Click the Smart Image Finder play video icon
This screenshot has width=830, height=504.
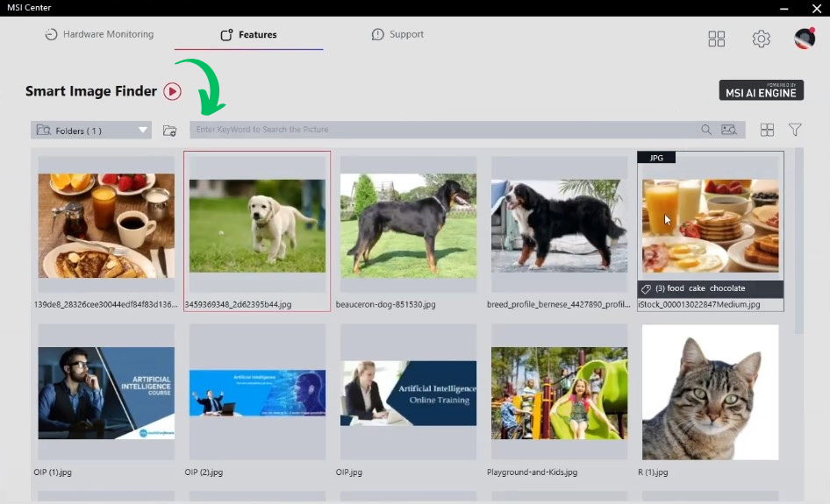[172, 91]
